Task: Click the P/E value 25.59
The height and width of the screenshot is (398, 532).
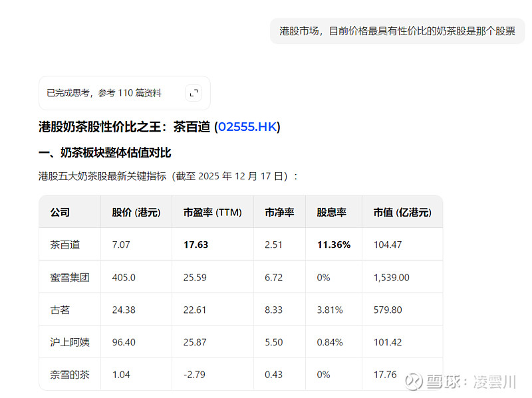Action: (x=195, y=278)
